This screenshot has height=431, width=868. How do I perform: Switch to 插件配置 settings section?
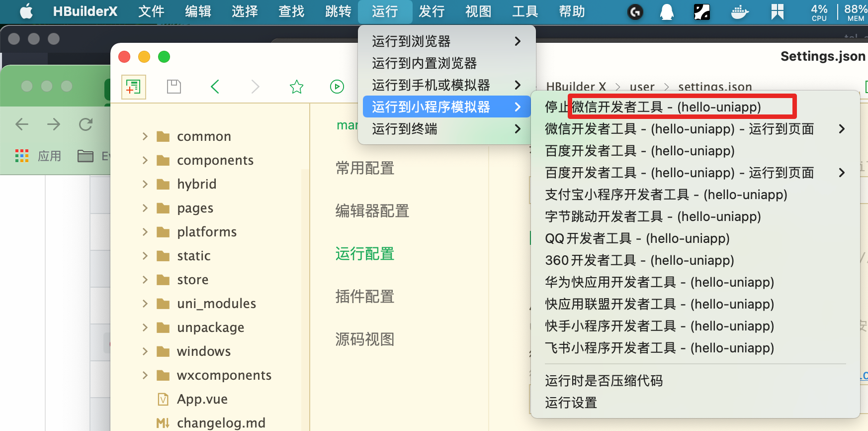365,297
